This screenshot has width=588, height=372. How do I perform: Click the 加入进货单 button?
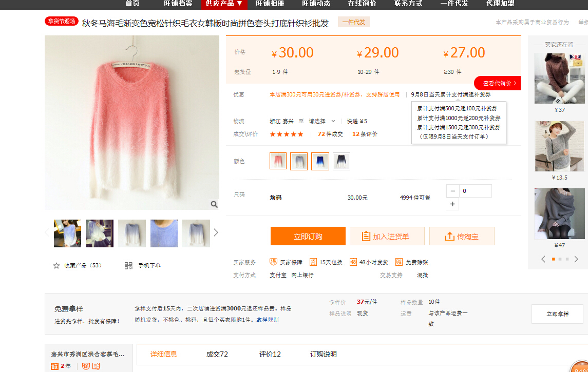[x=387, y=237]
